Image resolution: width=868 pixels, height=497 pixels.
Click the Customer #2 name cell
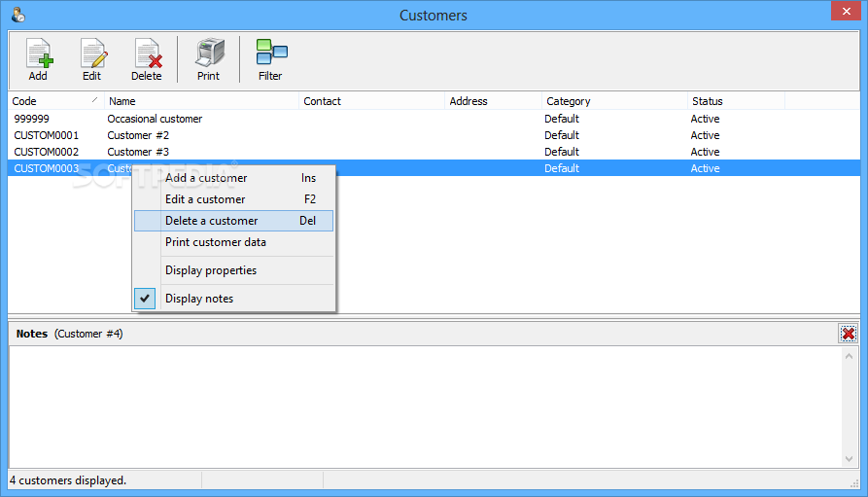click(x=138, y=135)
